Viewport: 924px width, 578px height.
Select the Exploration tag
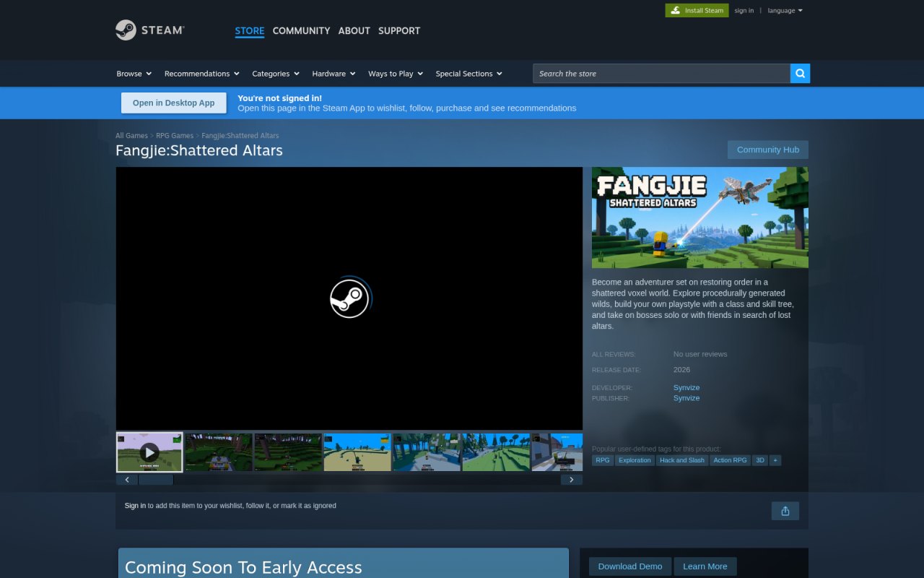click(x=635, y=460)
